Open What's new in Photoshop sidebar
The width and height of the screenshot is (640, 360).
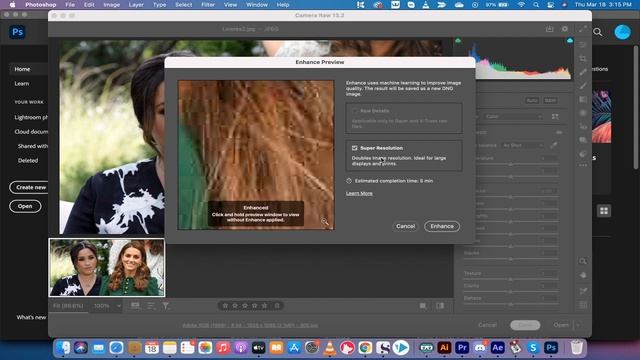(31, 317)
